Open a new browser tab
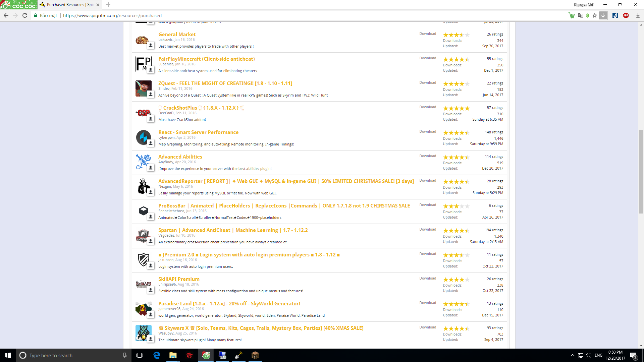Image resolution: width=644 pixels, height=362 pixels. coord(108,5)
